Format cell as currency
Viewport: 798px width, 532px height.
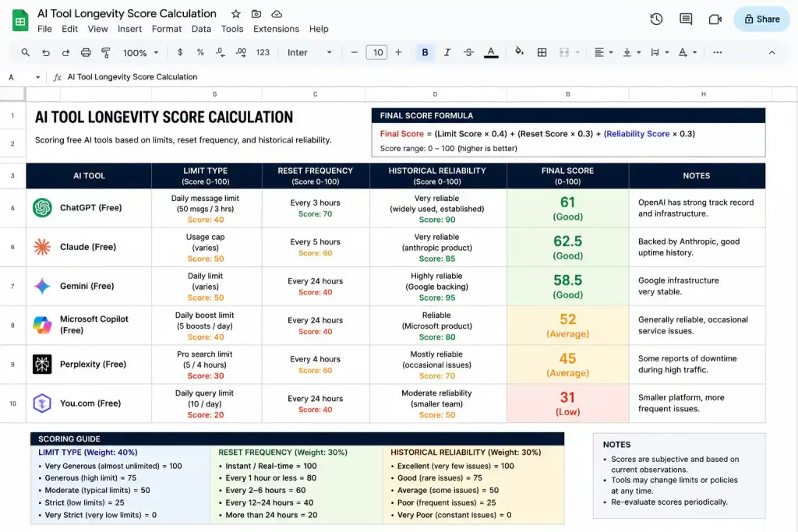coord(180,52)
